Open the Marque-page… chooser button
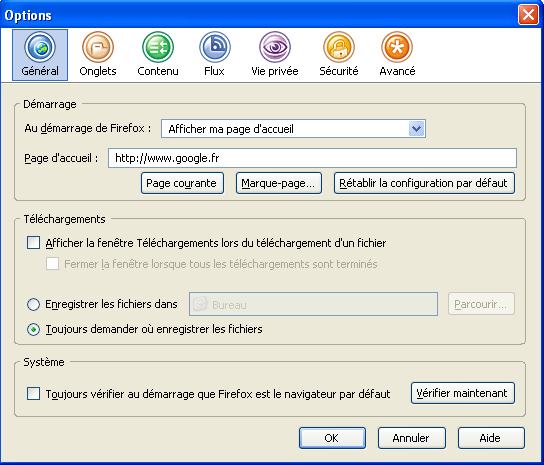 click(279, 183)
